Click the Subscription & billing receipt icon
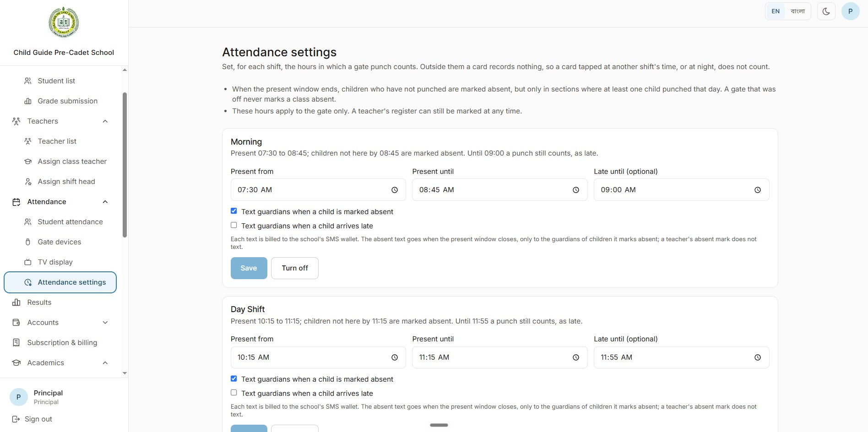The image size is (868, 432). [x=16, y=343]
